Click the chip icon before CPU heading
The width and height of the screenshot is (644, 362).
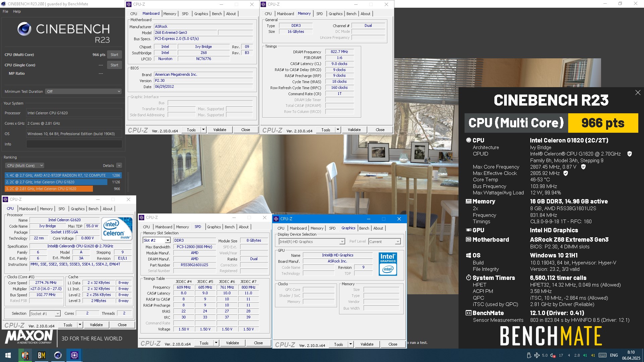(x=469, y=140)
